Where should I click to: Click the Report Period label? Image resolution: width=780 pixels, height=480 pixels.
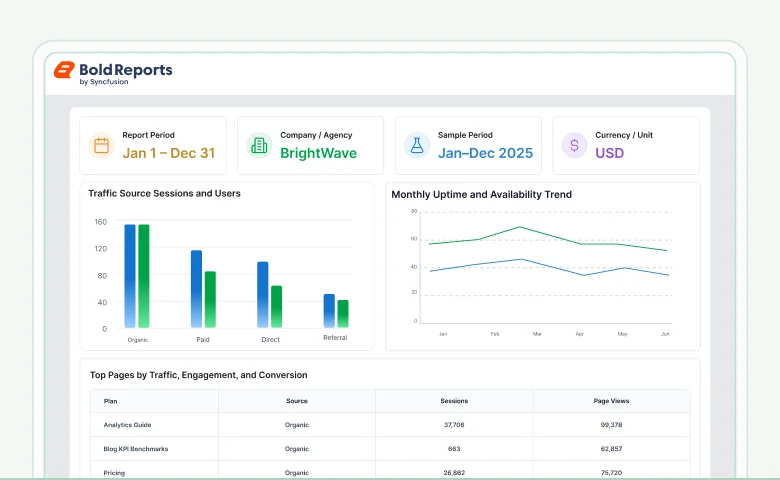click(148, 135)
